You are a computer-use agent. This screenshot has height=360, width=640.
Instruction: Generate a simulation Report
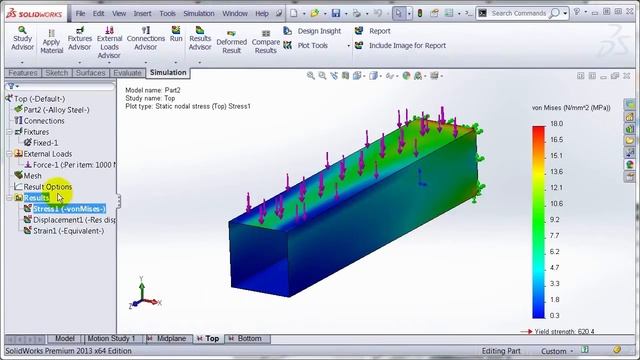[x=373, y=31]
